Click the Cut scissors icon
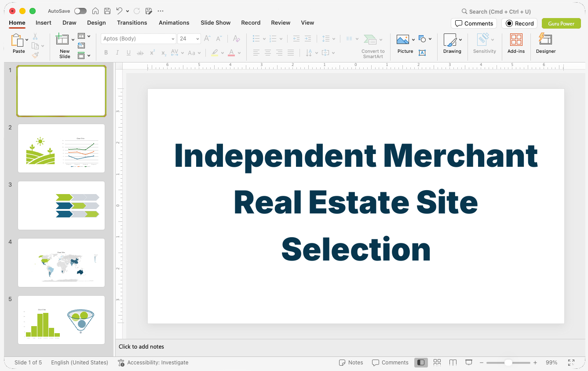Image resolution: width=588 pixels, height=371 pixels. 35,37
